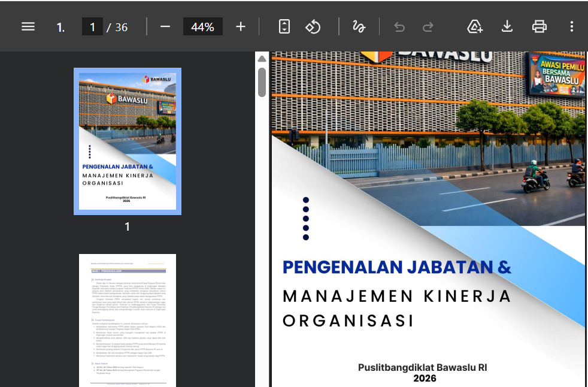Print the document

tap(539, 26)
